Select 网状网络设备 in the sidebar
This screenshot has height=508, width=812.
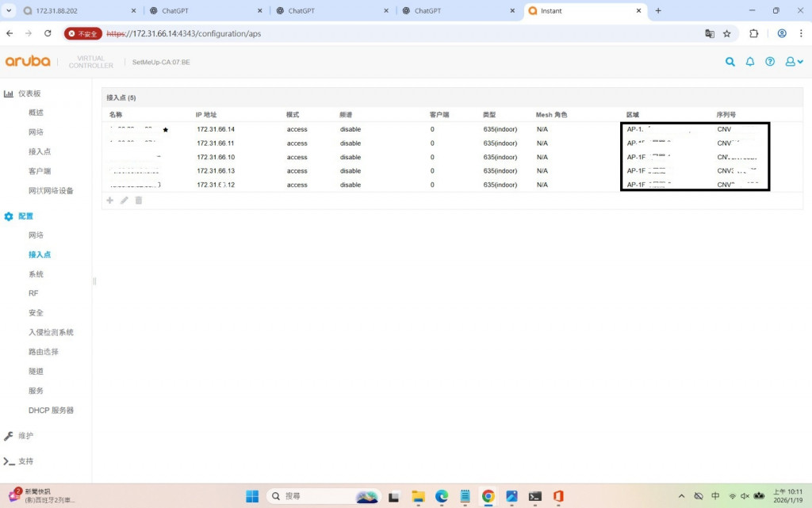(51, 190)
